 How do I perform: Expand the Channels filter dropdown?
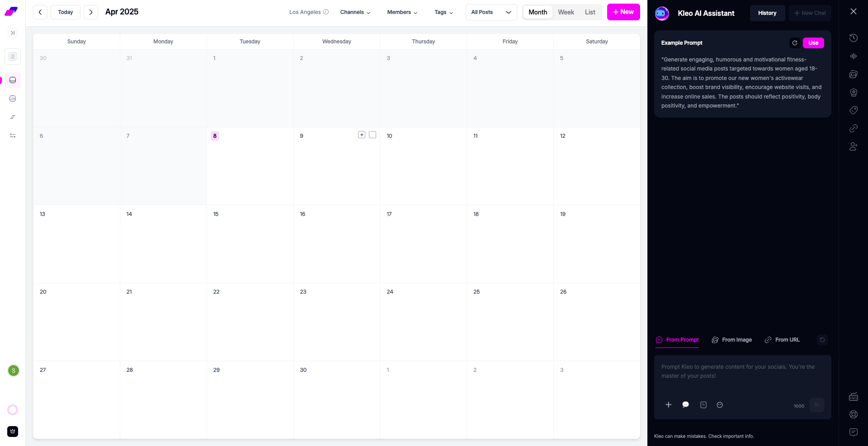tap(355, 12)
